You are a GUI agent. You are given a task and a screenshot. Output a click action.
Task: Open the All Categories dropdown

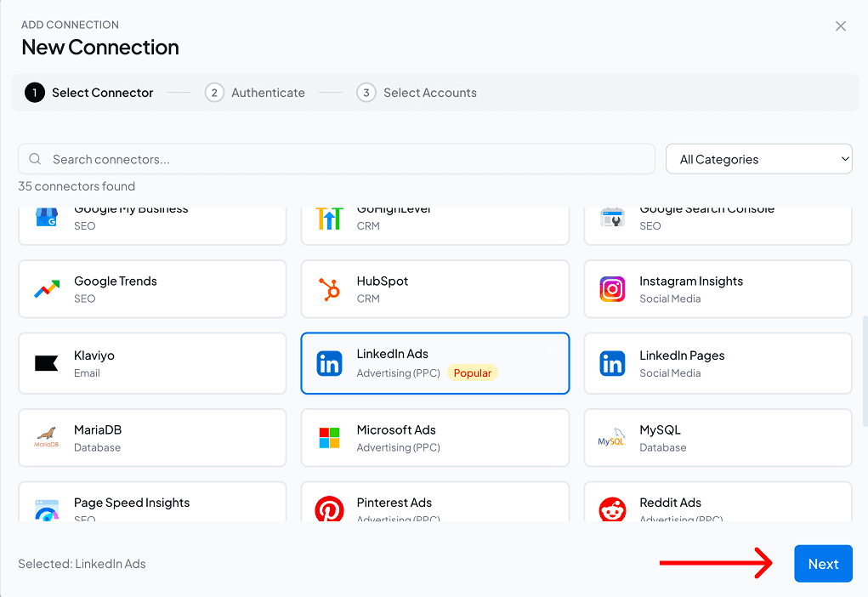coord(758,159)
